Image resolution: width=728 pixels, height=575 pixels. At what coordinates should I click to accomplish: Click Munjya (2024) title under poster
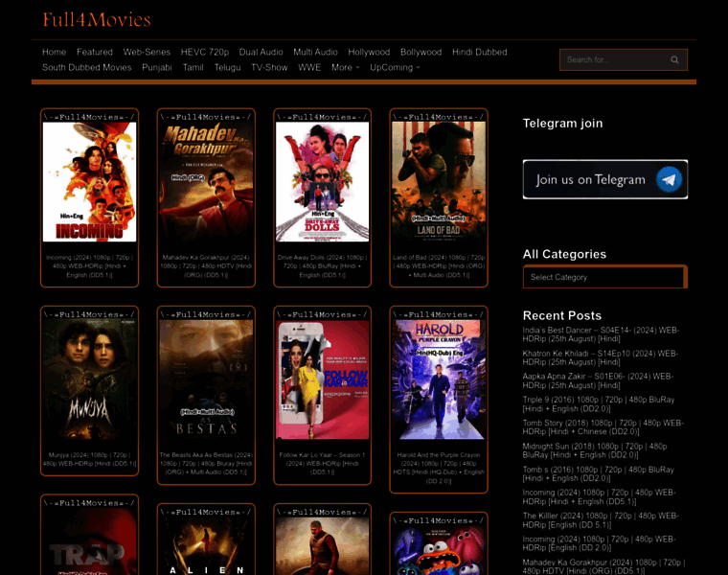click(90, 459)
